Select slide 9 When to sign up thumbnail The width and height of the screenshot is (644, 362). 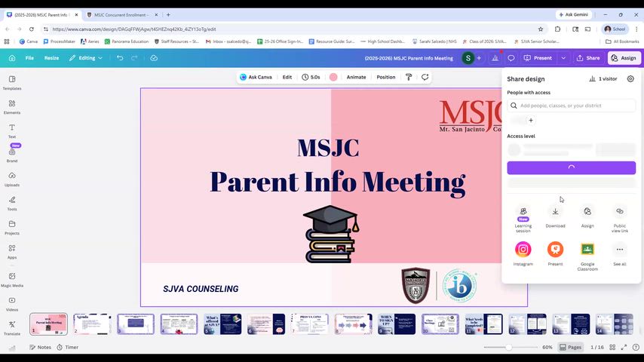point(397,324)
